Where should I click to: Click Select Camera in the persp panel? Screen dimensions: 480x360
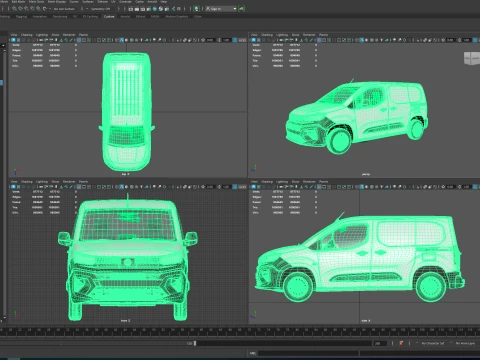click(x=253, y=40)
